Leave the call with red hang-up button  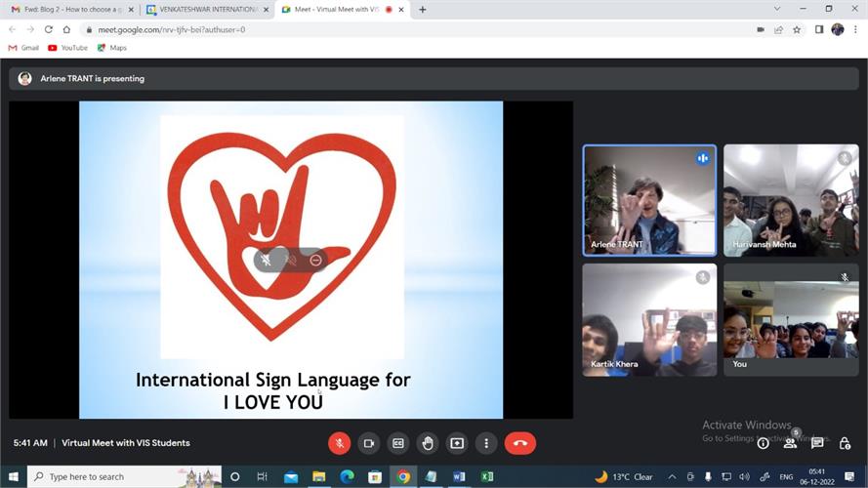519,443
